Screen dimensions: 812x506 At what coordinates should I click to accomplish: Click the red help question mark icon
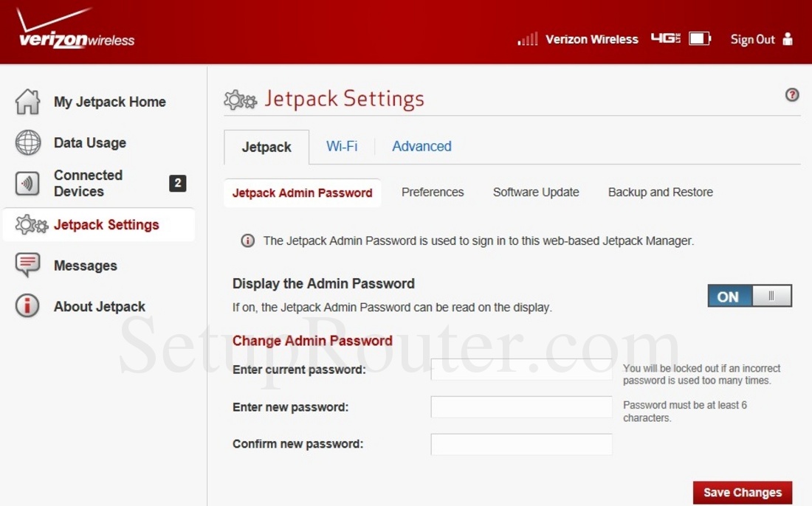tap(792, 94)
